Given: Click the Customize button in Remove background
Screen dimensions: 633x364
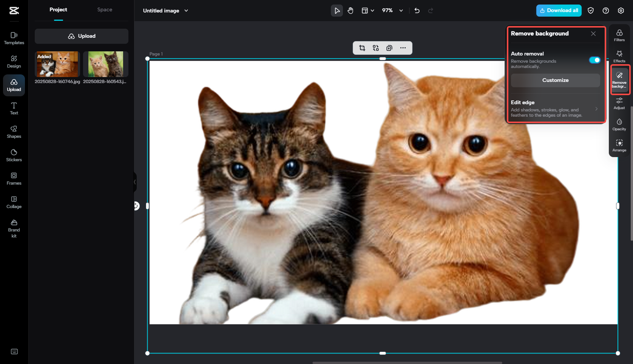Looking at the screenshot, I should coord(555,80).
